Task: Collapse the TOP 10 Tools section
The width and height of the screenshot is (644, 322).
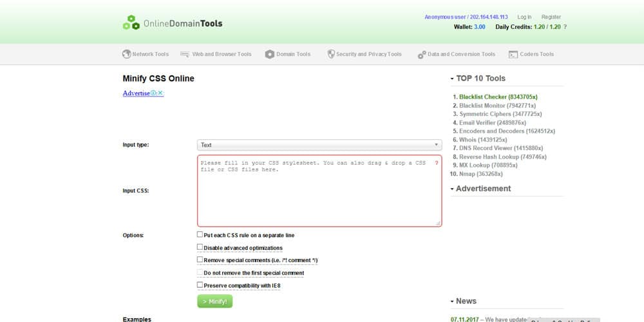Action: click(x=453, y=79)
